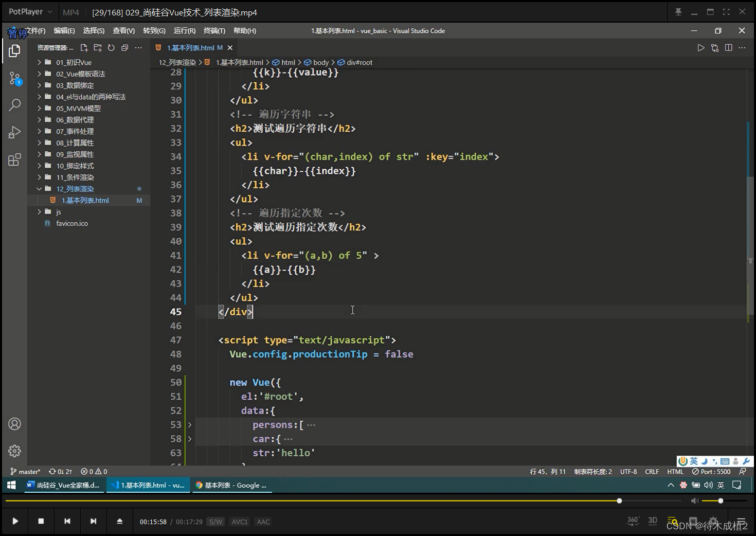Open the Search view icon
Screen dimensions: 756x536
click(14, 105)
